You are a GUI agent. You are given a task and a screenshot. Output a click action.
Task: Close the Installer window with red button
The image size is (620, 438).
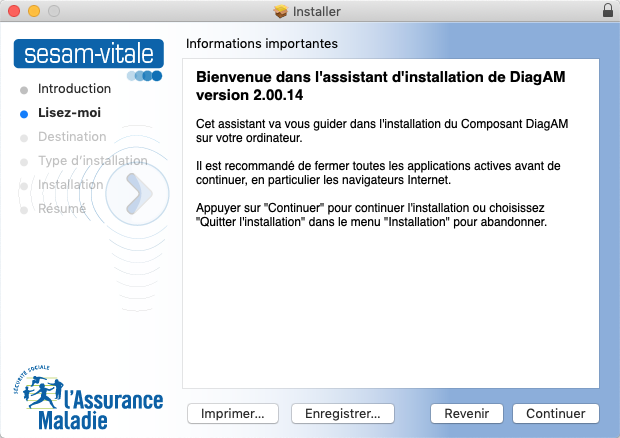[14, 11]
